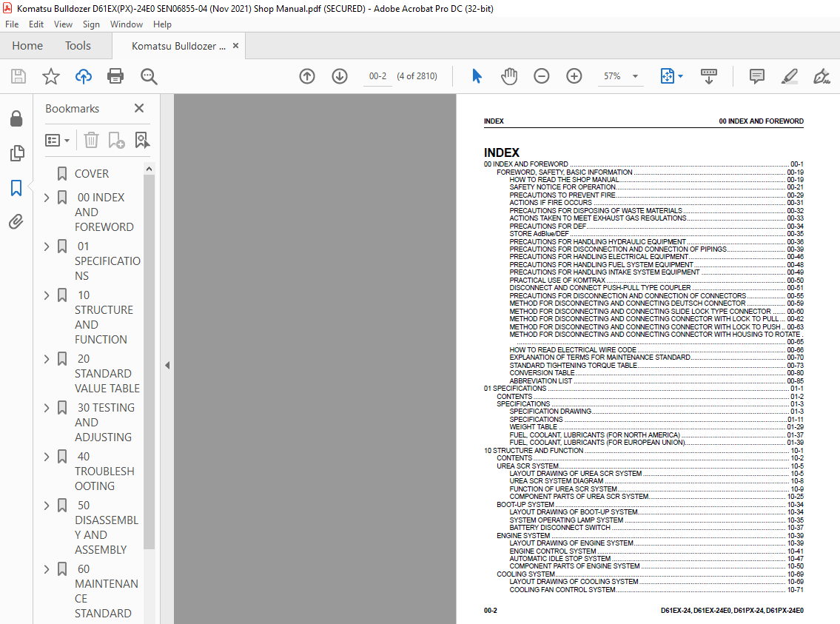Open the COVER bookmark
The width and height of the screenshot is (840, 624).
[92, 173]
